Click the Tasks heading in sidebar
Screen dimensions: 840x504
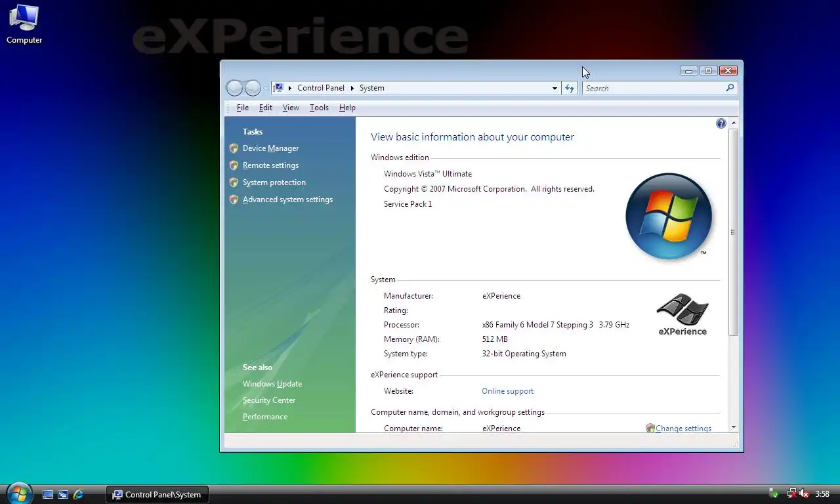(253, 132)
